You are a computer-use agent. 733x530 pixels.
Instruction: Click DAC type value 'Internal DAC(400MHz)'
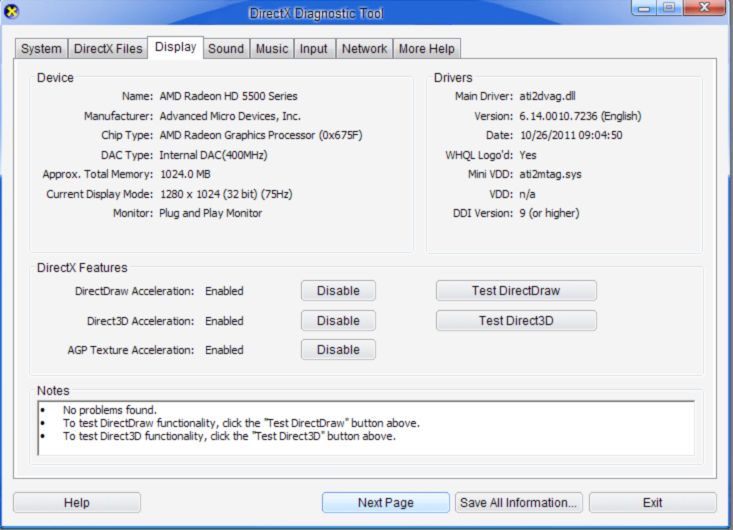click(213, 155)
